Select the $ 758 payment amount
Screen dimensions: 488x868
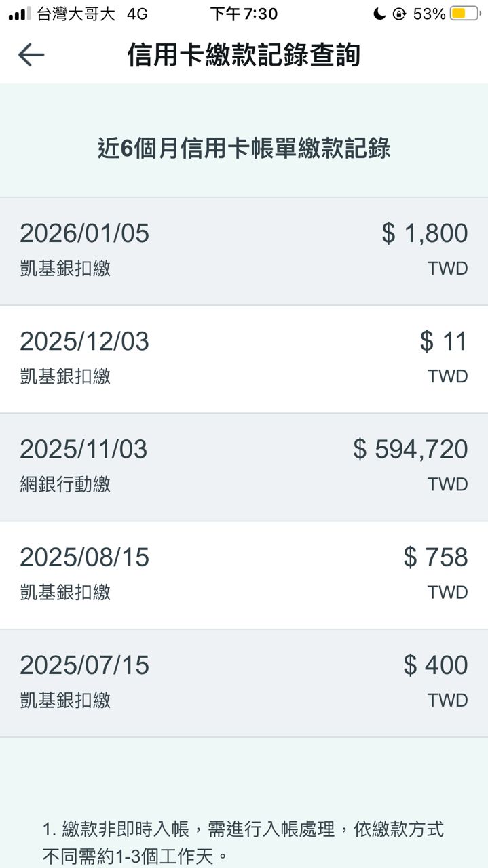click(435, 557)
